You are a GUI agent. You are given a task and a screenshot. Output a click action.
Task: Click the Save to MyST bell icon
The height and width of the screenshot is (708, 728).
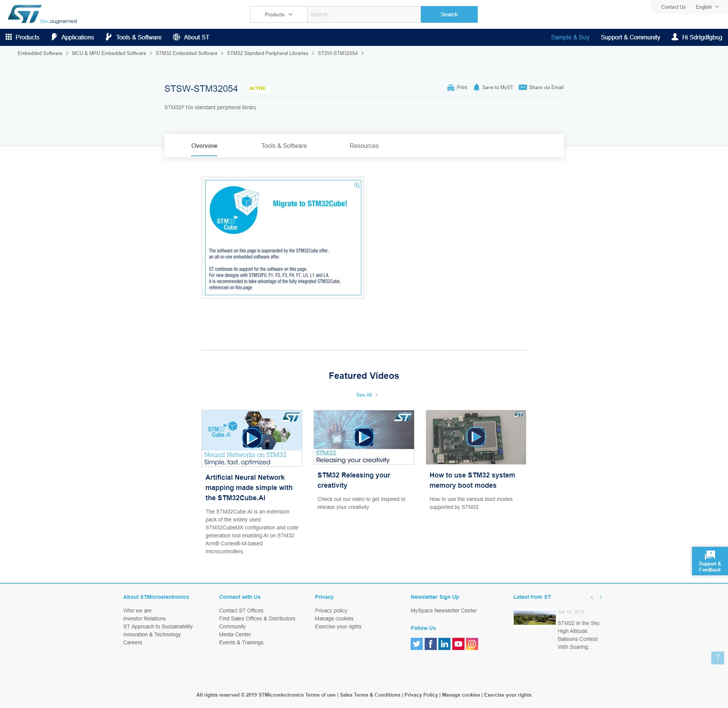pyautogui.click(x=477, y=88)
